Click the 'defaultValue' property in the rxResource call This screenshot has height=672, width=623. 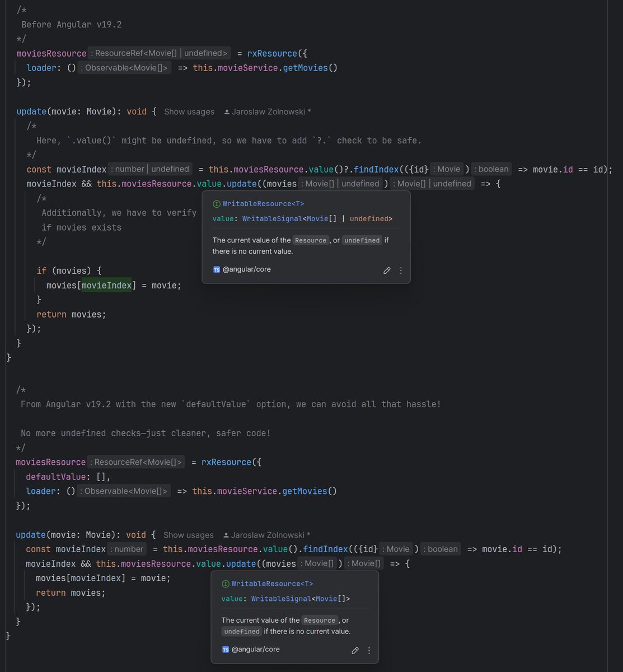(55, 477)
